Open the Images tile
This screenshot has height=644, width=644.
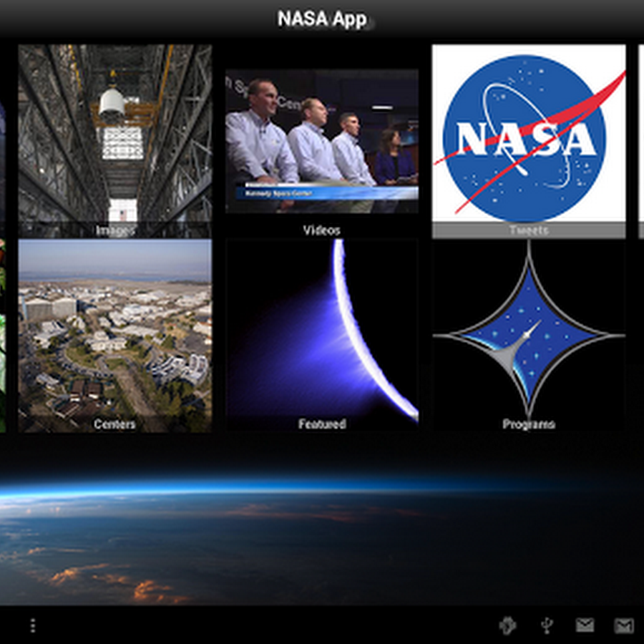[115, 141]
